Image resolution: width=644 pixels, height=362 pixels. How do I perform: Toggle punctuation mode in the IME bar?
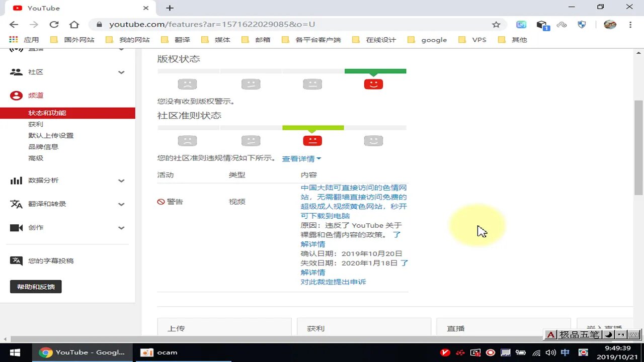click(621, 334)
